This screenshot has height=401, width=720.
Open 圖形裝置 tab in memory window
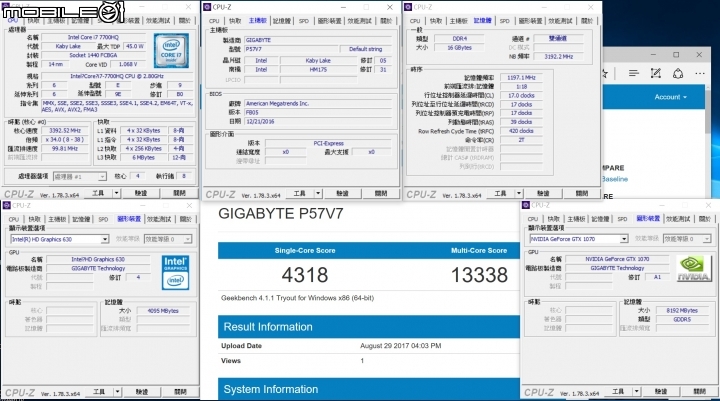pos(530,21)
